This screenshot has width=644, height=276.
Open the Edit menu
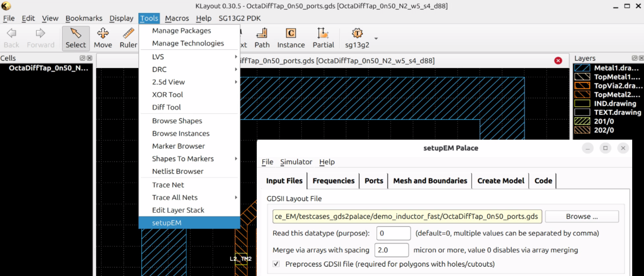28,18
